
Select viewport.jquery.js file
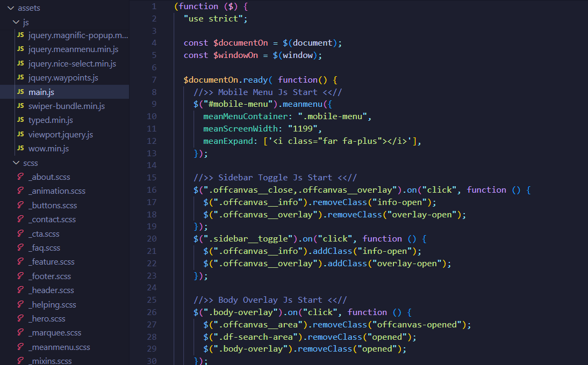60,134
